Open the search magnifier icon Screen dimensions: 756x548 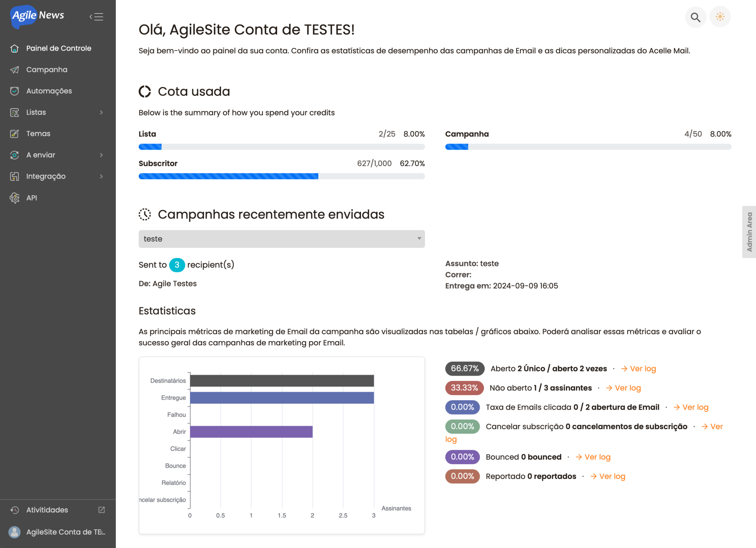(695, 17)
